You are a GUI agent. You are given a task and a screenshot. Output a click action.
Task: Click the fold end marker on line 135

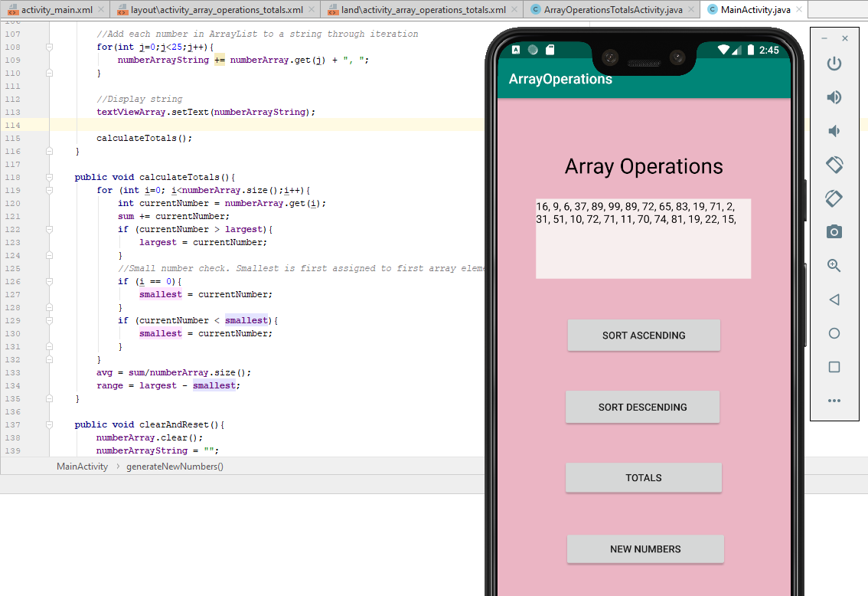tap(49, 399)
